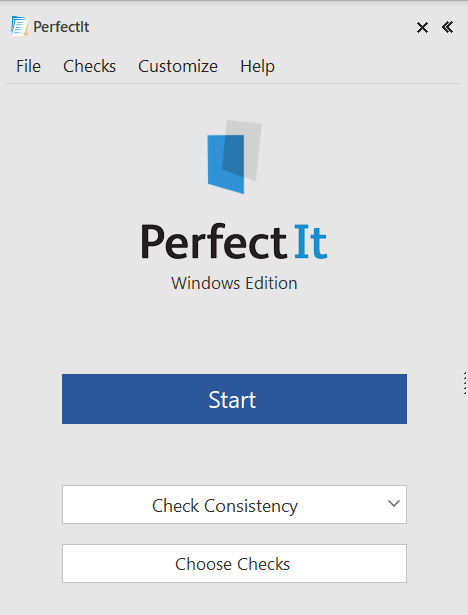This screenshot has height=615, width=468.
Task: Click the Windows Edition subtitle
Action: [x=234, y=283]
